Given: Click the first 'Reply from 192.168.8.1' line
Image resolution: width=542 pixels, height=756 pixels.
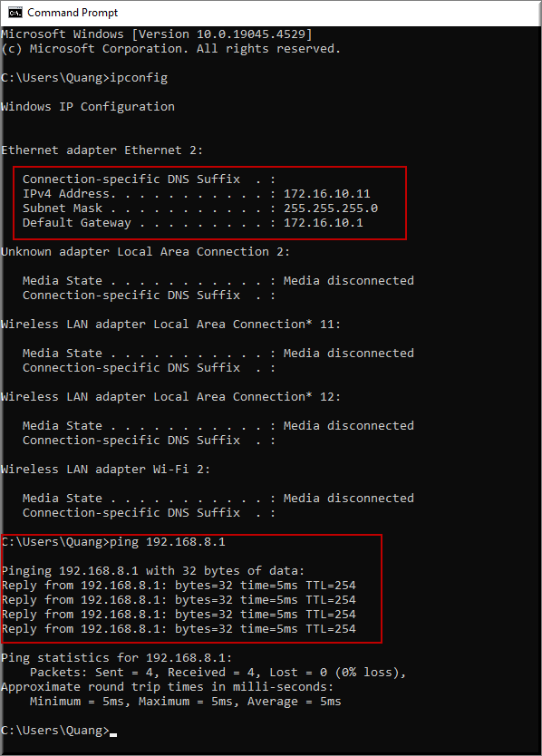Looking at the screenshot, I should pyautogui.click(x=179, y=586).
